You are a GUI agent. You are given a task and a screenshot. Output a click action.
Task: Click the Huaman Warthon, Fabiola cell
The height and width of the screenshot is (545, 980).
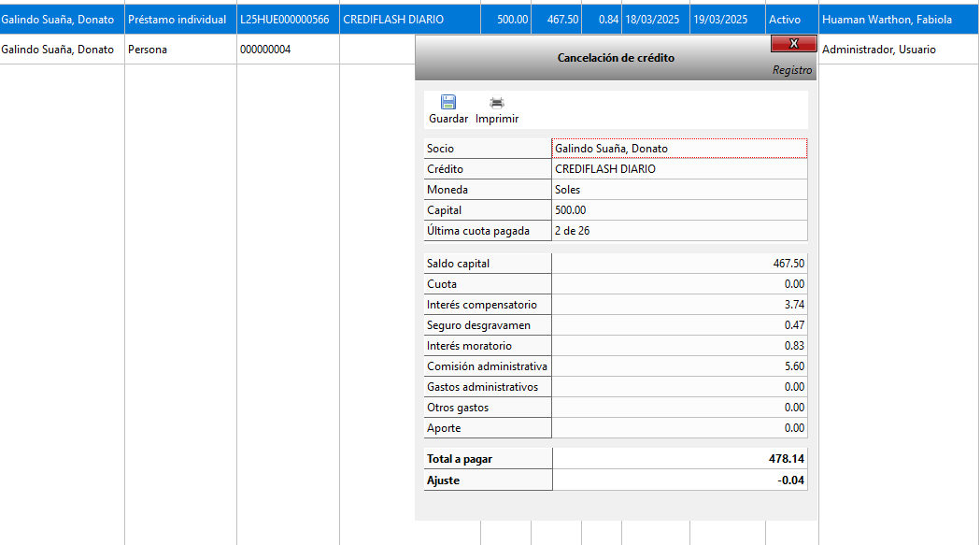897,20
